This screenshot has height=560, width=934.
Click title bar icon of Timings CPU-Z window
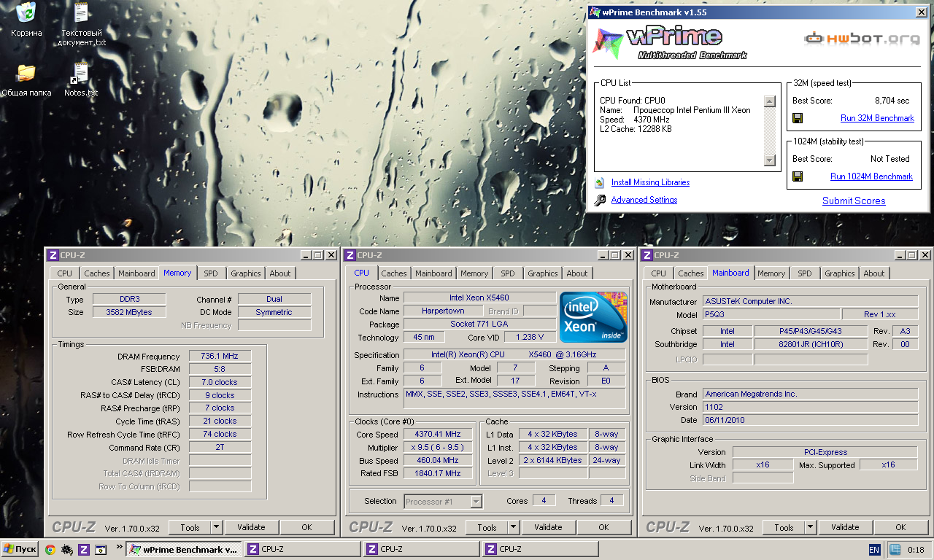pos(53,255)
